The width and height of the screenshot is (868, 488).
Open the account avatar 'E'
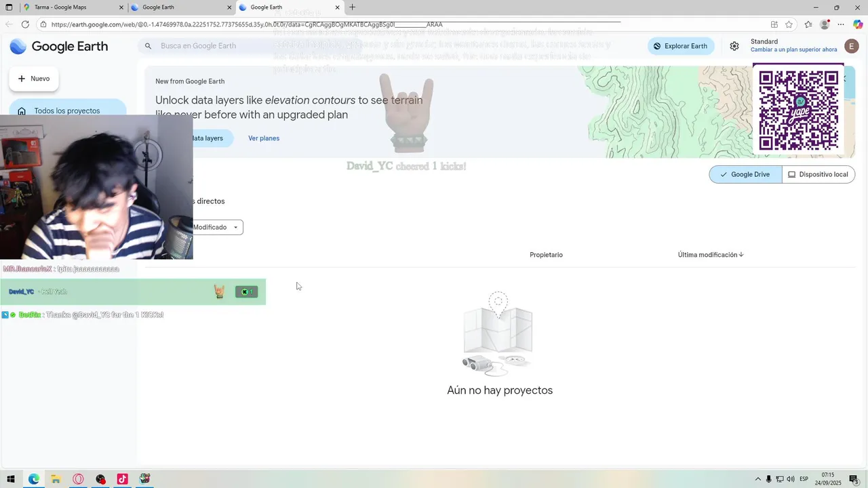coord(852,46)
